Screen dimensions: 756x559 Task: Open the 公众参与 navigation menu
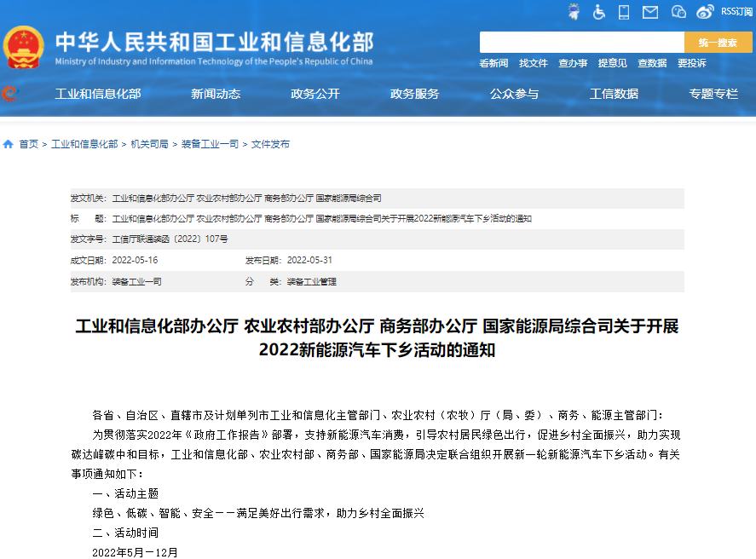(515, 95)
